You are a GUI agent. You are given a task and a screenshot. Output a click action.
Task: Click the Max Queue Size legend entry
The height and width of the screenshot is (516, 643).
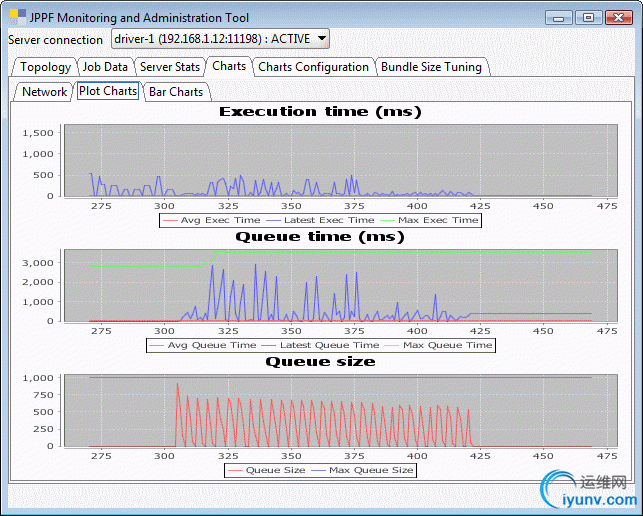pyautogui.click(x=362, y=470)
